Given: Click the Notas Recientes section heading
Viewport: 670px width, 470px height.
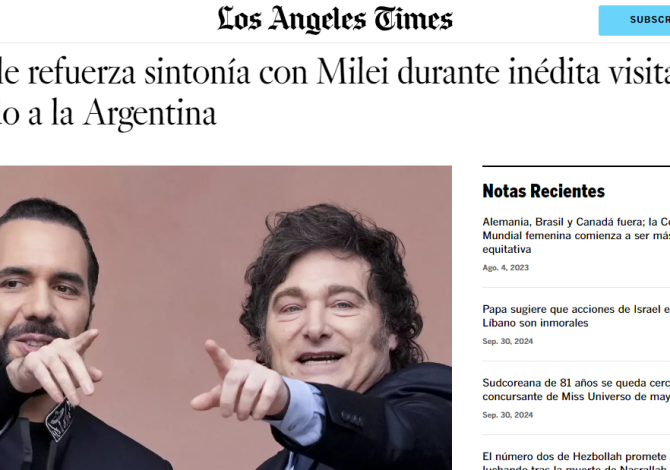Looking at the screenshot, I should [x=544, y=191].
